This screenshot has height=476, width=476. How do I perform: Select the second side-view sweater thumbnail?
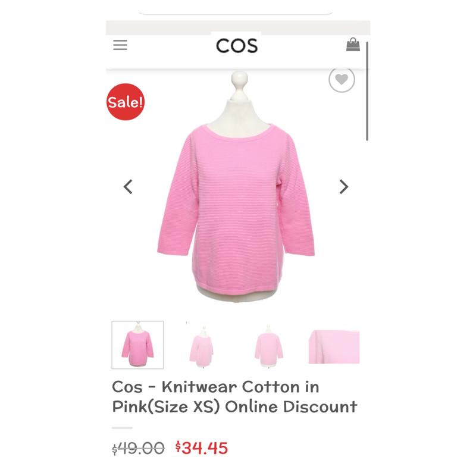pyautogui.click(x=202, y=346)
